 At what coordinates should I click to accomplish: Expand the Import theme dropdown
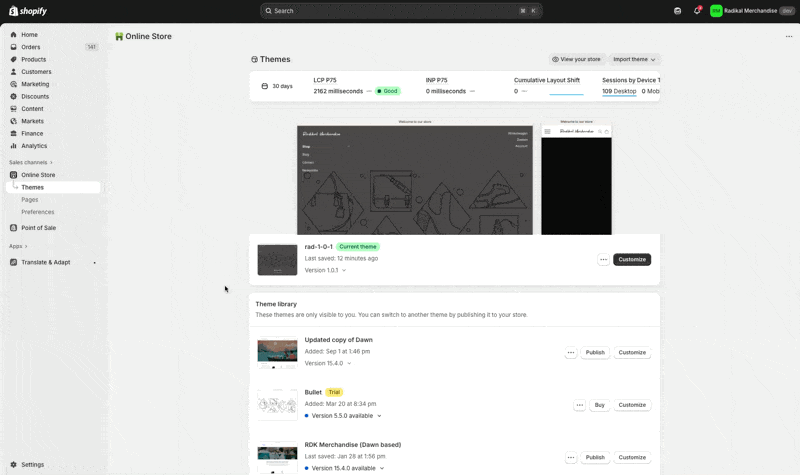tap(634, 59)
